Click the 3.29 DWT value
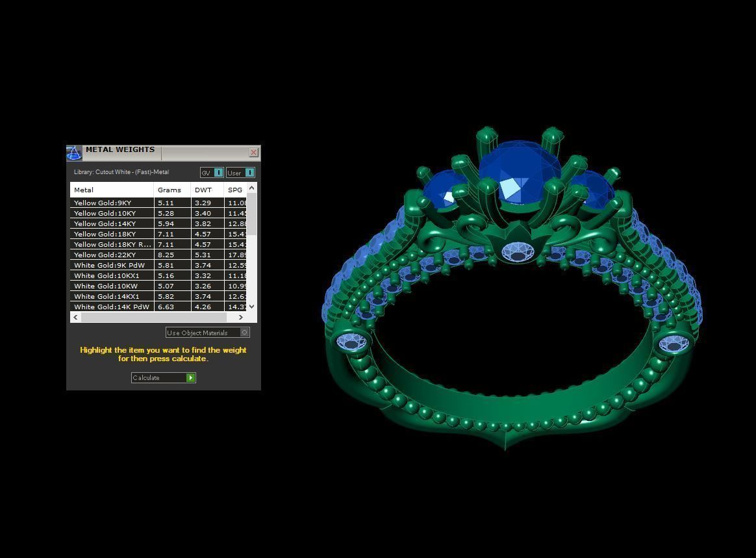This screenshot has height=558, width=756. (203, 203)
